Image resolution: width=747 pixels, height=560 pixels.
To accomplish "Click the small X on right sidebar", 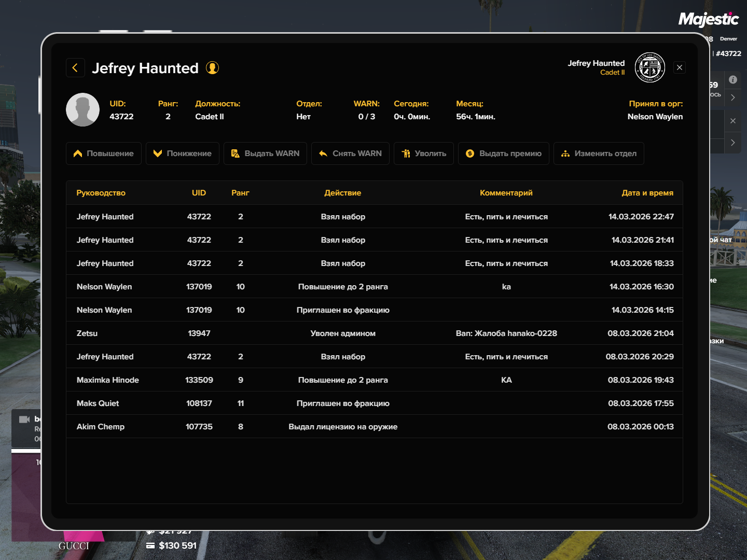I will coord(732,121).
